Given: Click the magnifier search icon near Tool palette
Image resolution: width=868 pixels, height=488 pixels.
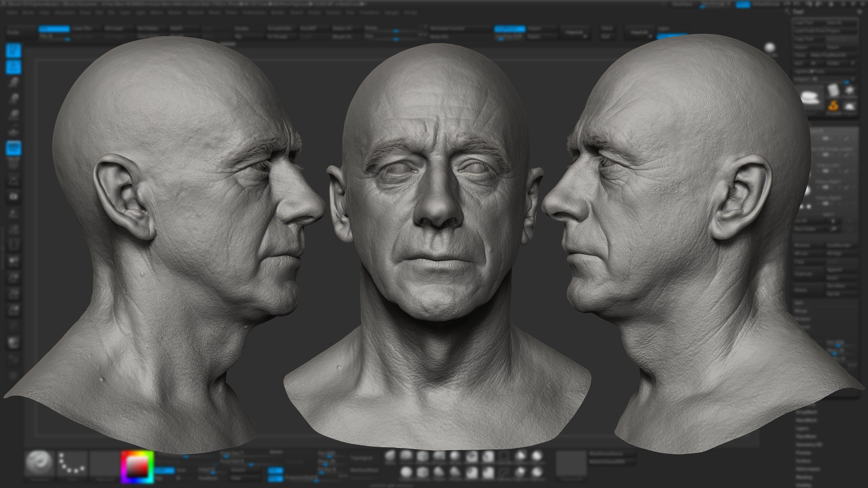Looking at the screenshot, I should coord(860,11).
